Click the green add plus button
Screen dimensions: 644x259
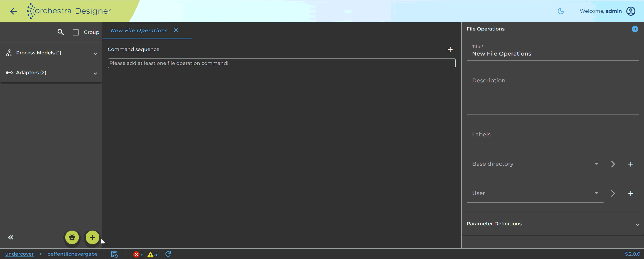92,237
